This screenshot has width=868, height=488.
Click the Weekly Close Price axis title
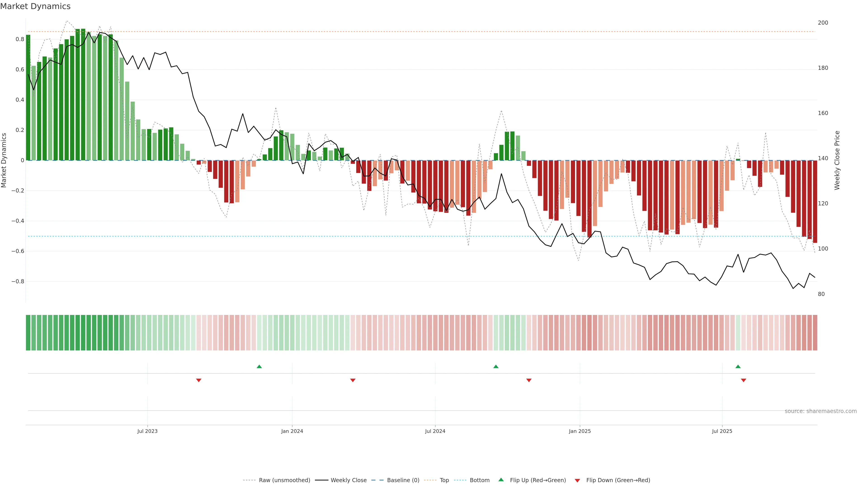tap(837, 160)
